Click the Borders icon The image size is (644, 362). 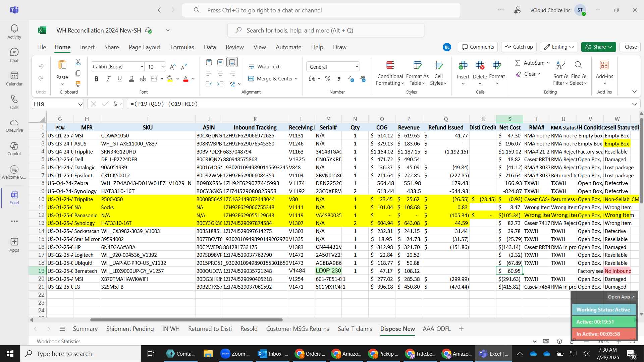tap(154, 79)
